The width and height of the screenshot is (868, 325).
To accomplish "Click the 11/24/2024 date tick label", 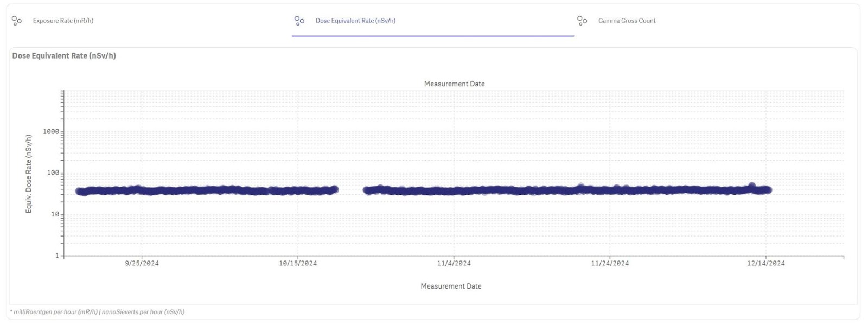I will [610, 263].
